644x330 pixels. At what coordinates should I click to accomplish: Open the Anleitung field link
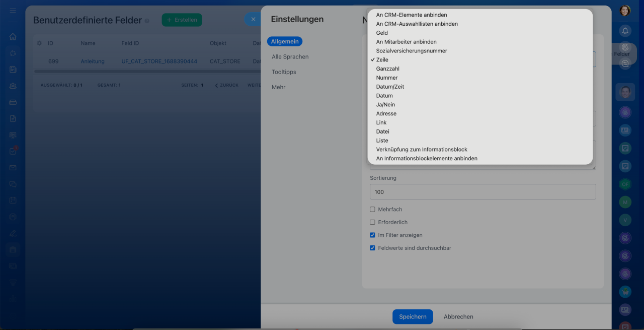93,61
